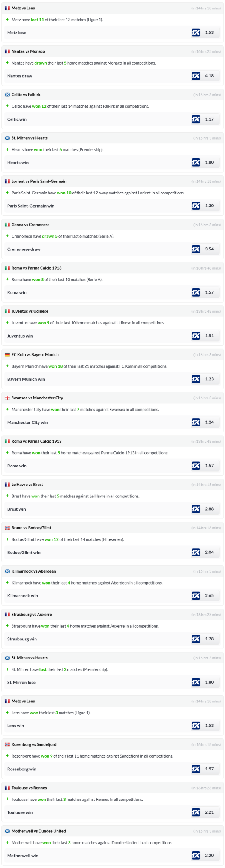Open the Lorient vs Paris Saint-Germain match
This screenshot has height=868, width=225.
(39, 181)
